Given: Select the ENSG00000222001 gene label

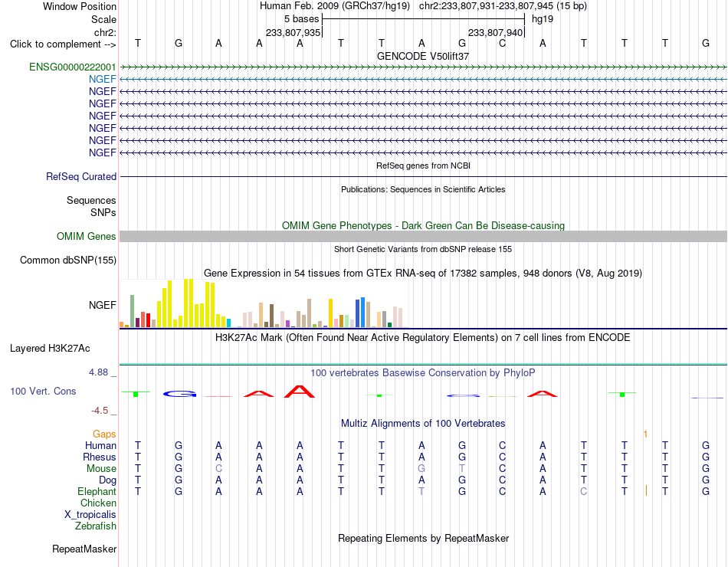Looking at the screenshot, I should click(x=73, y=67).
